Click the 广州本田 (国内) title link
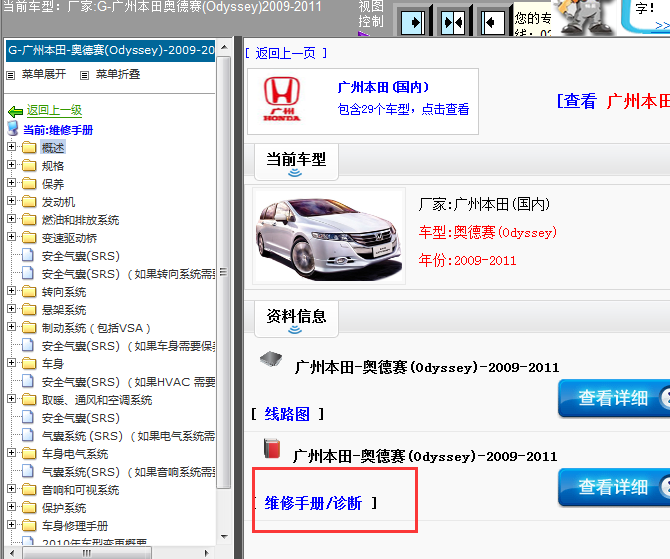The height and width of the screenshot is (559, 670). tap(383, 87)
